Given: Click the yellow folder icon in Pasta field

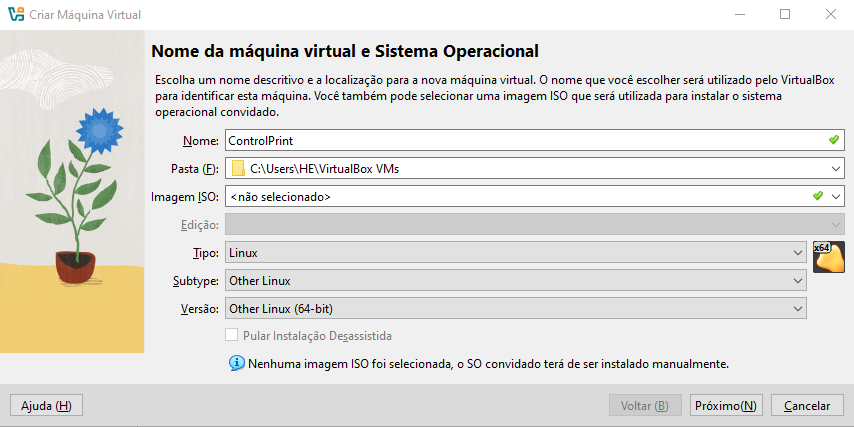Looking at the screenshot, I should [238, 168].
